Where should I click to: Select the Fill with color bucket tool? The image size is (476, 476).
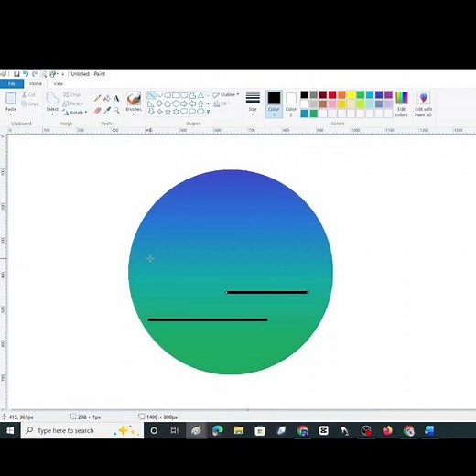[107, 98]
